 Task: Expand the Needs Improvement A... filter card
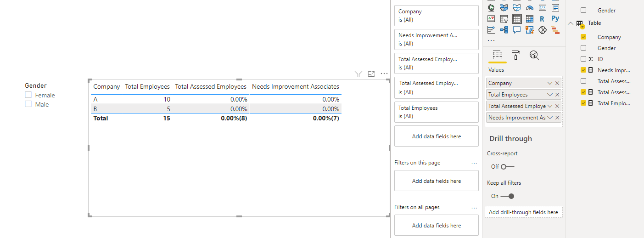coord(437,40)
